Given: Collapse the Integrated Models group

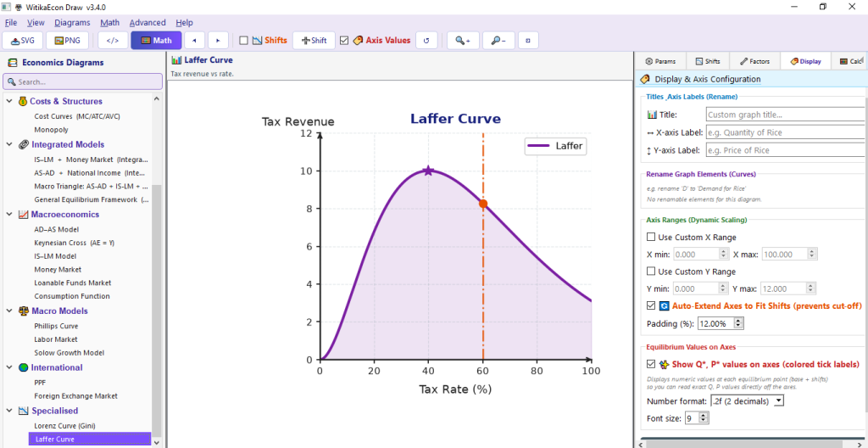Looking at the screenshot, I should tap(8, 144).
